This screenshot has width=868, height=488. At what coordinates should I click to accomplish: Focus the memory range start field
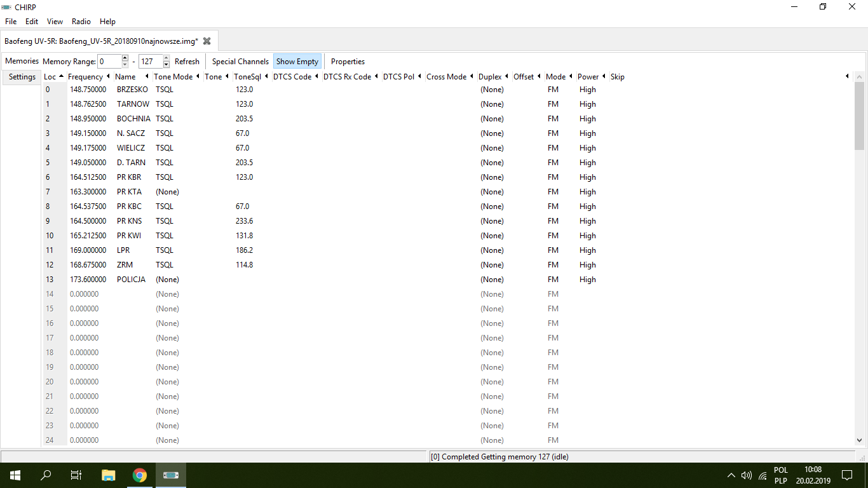point(109,62)
